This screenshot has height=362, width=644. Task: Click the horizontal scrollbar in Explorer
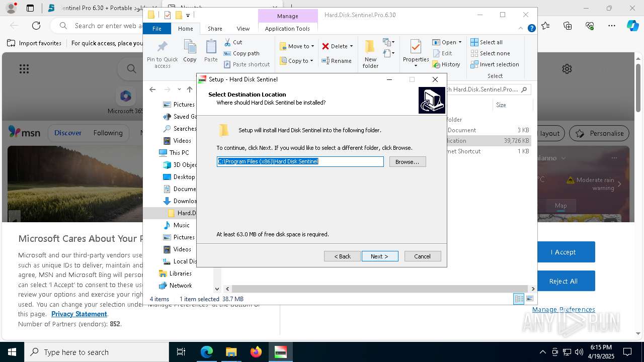point(380,289)
